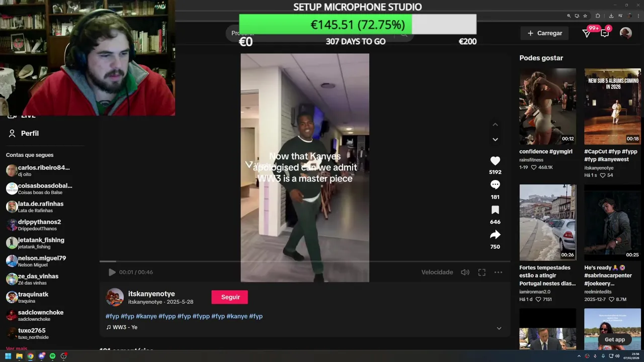Screen dimensions: 644x362
Task: Open Chrome three-dot menu
Action: point(638,16)
